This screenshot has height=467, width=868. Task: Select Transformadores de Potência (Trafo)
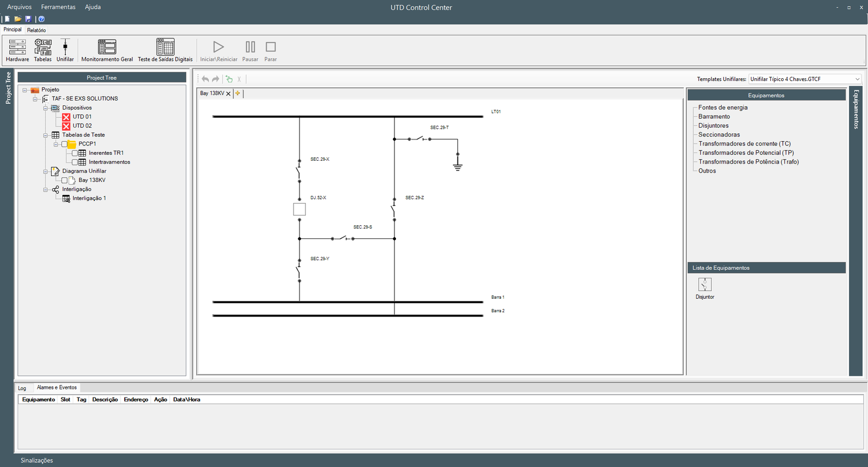[749, 162]
